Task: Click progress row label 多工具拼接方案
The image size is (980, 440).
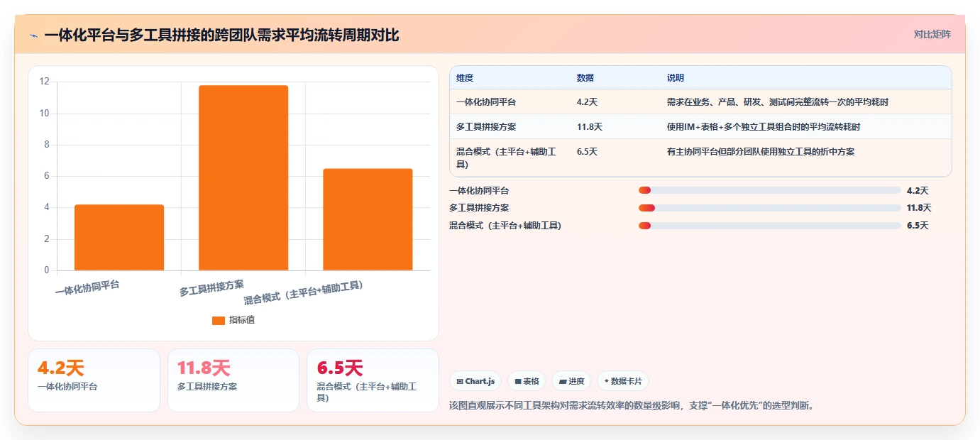Action: tap(479, 208)
